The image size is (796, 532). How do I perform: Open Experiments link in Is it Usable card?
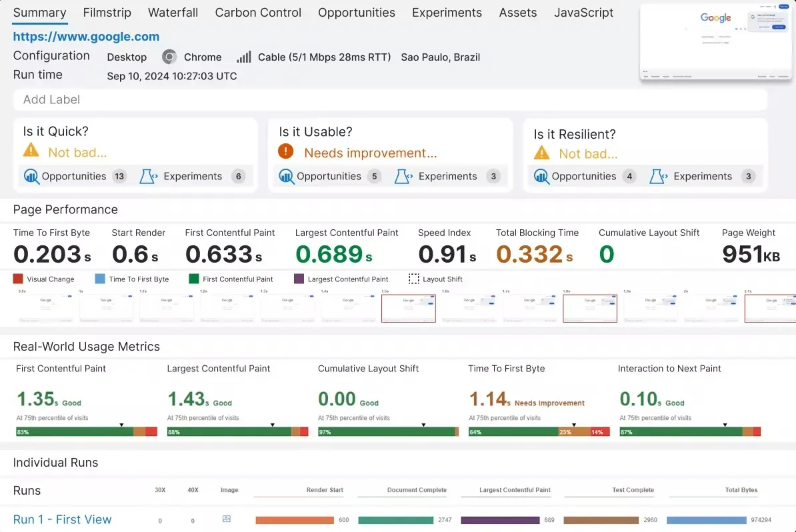(x=448, y=176)
